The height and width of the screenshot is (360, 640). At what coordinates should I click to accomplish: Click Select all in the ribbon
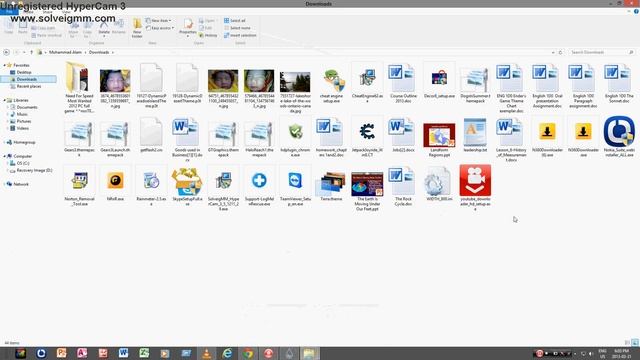pyautogui.click(x=234, y=20)
